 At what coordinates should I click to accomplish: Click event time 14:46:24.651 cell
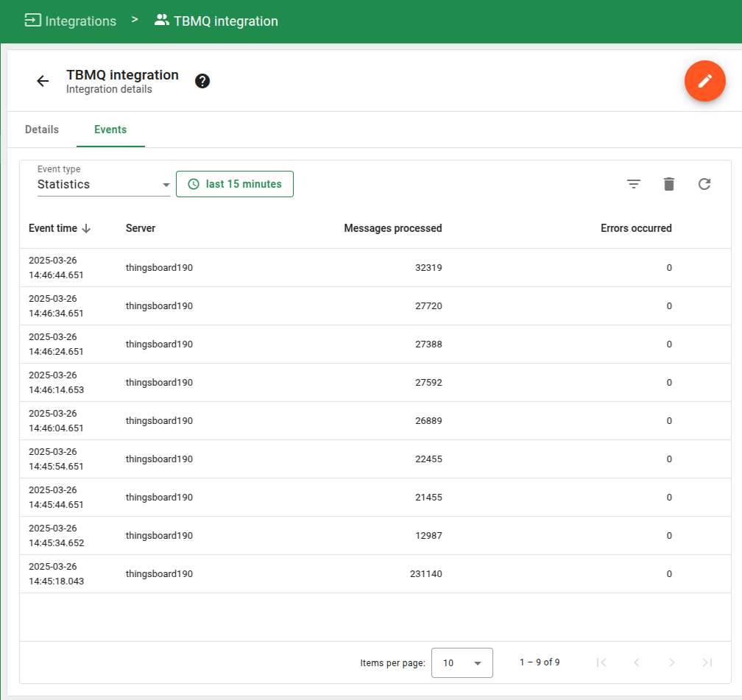[x=56, y=344]
